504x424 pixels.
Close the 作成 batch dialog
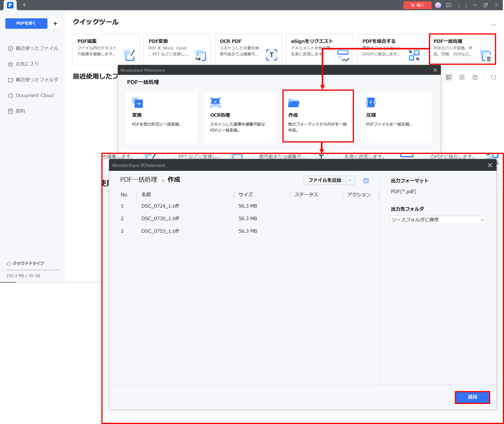click(x=490, y=165)
